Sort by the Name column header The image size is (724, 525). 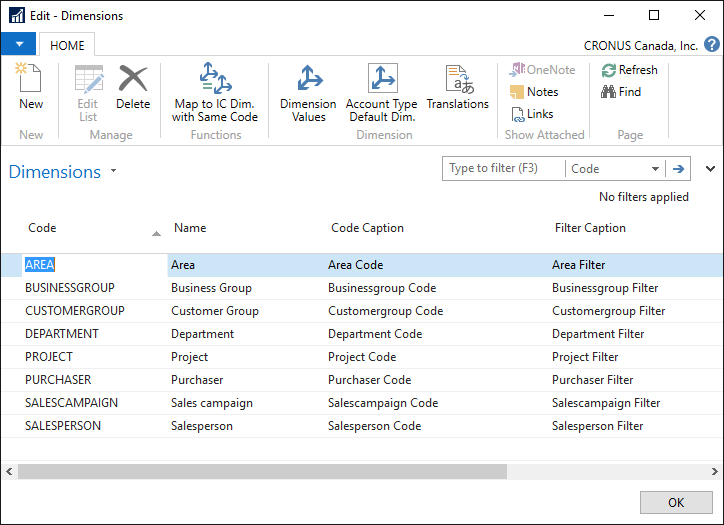[190, 228]
